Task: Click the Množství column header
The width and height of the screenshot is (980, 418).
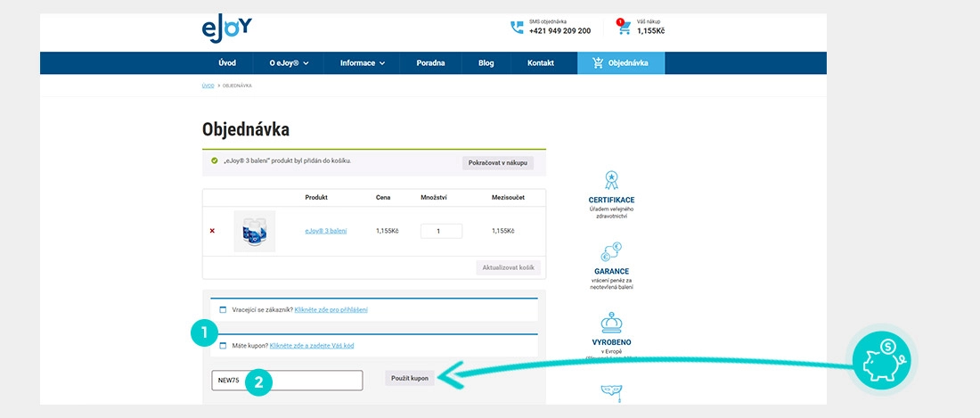Action: coord(434,198)
